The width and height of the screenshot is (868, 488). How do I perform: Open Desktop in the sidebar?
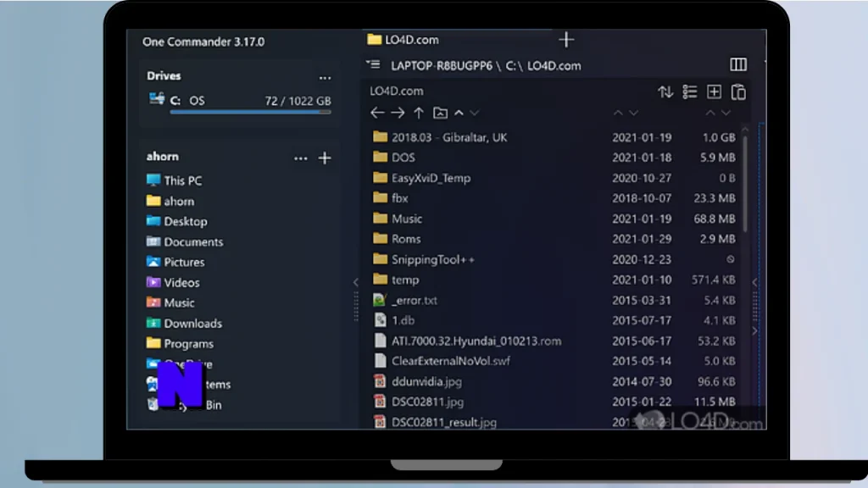point(176,221)
